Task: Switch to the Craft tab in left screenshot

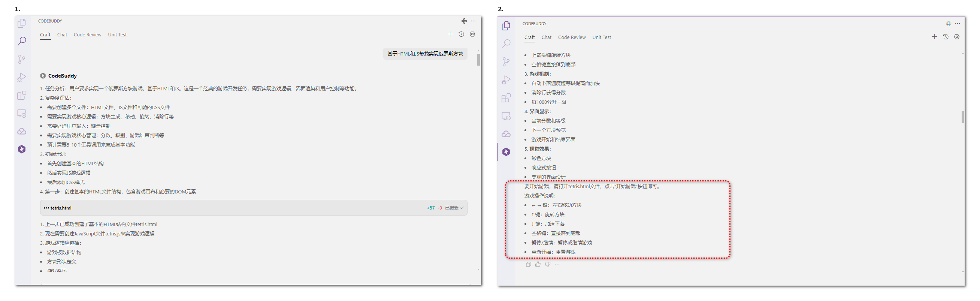Action: point(45,34)
